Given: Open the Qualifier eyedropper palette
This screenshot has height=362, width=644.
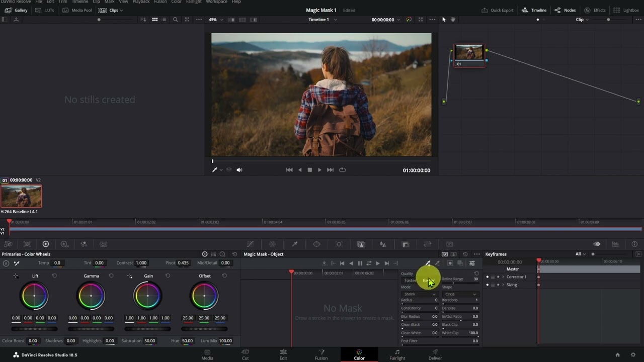Looking at the screenshot, I should pyautogui.click(x=294, y=244).
